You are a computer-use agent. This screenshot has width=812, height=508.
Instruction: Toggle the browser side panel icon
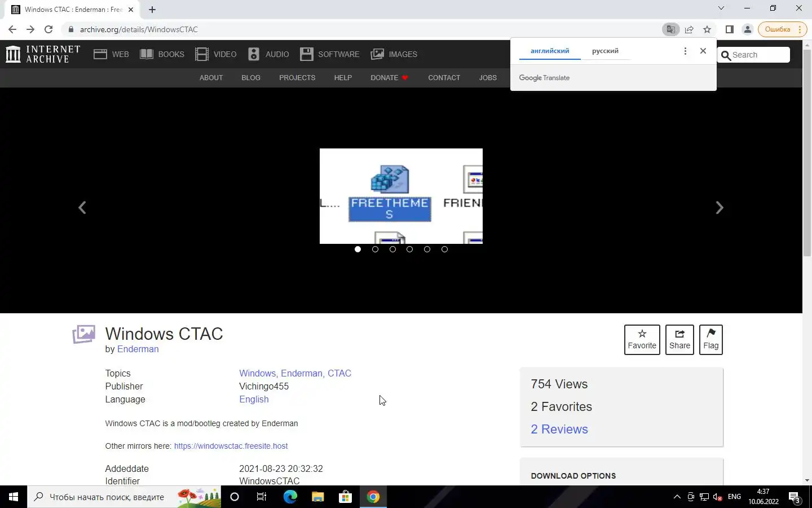pos(729,29)
